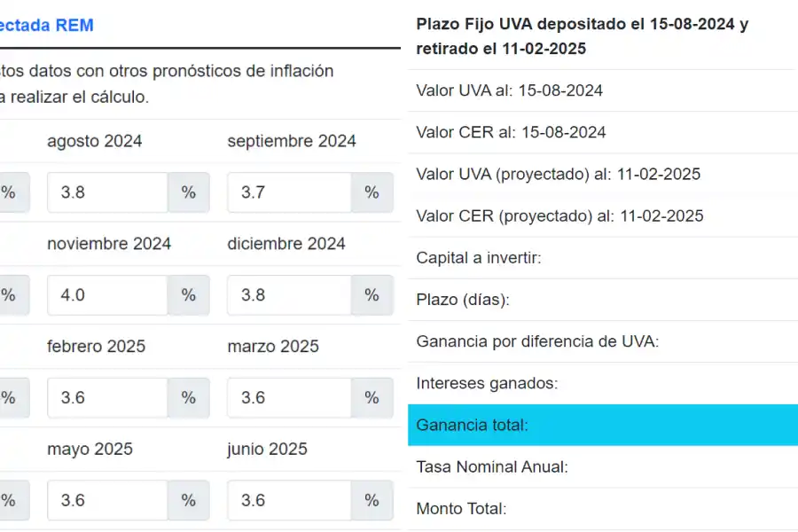Click the "Plazo (días)" row
Viewport: 798px width, 532px height.
pos(603,300)
